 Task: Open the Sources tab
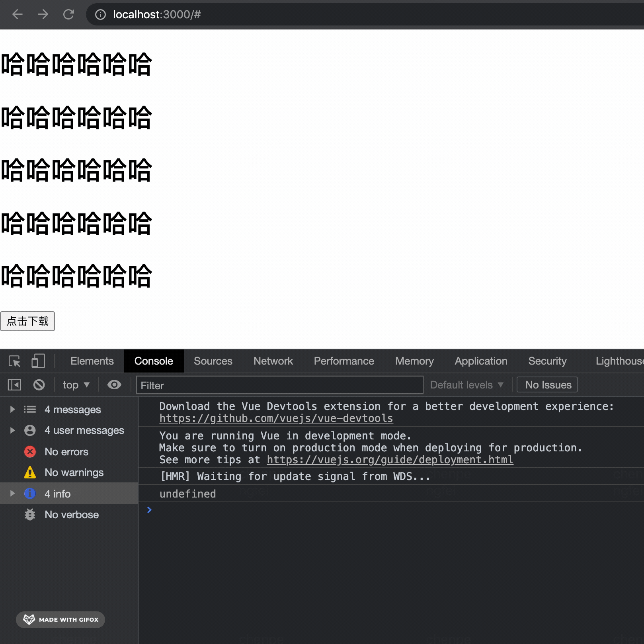213,361
